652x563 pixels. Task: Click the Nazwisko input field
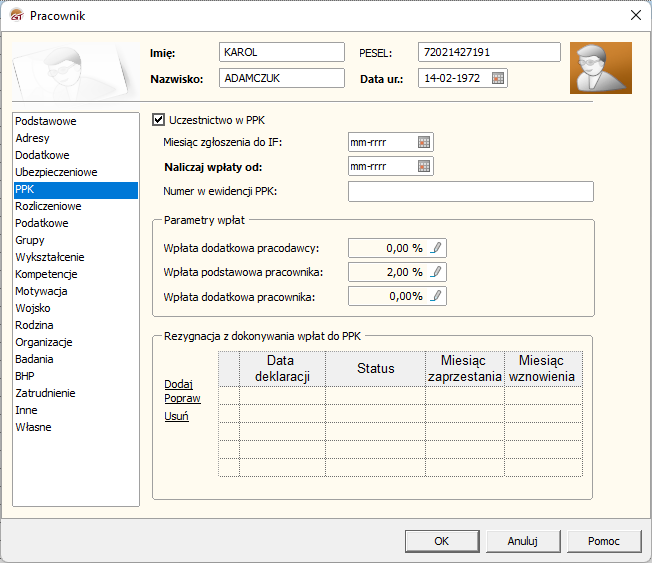[x=282, y=78]
